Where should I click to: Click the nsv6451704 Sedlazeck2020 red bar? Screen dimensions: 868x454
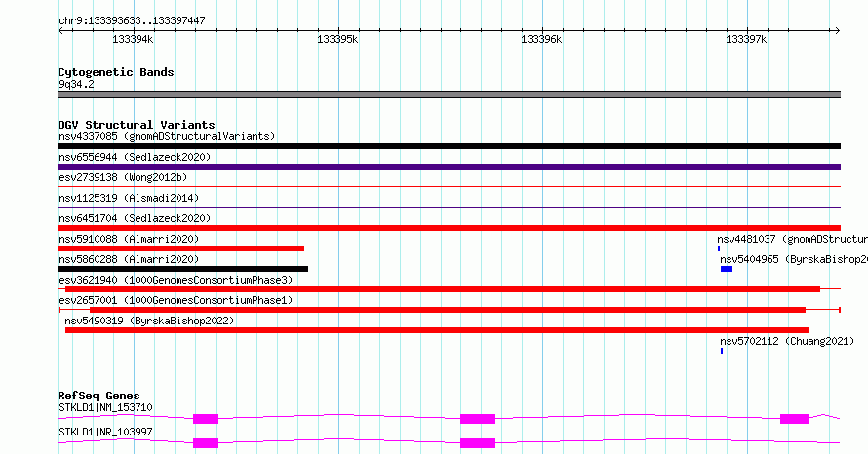449,228
